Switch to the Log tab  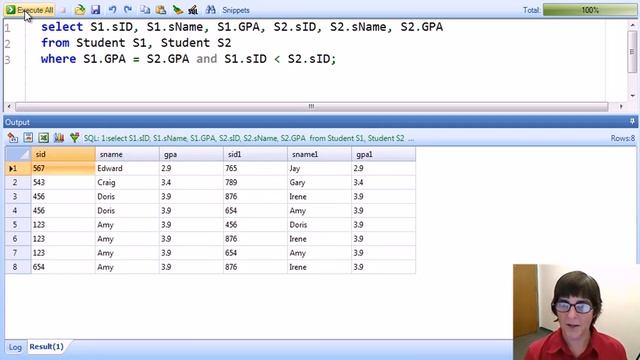15,347
